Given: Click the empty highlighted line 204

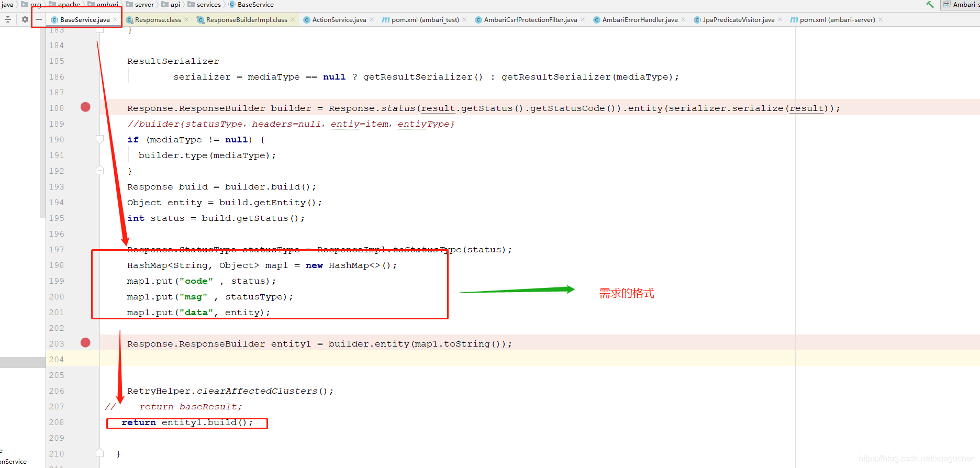Looking at the screenshot, I should pos(539,359).
